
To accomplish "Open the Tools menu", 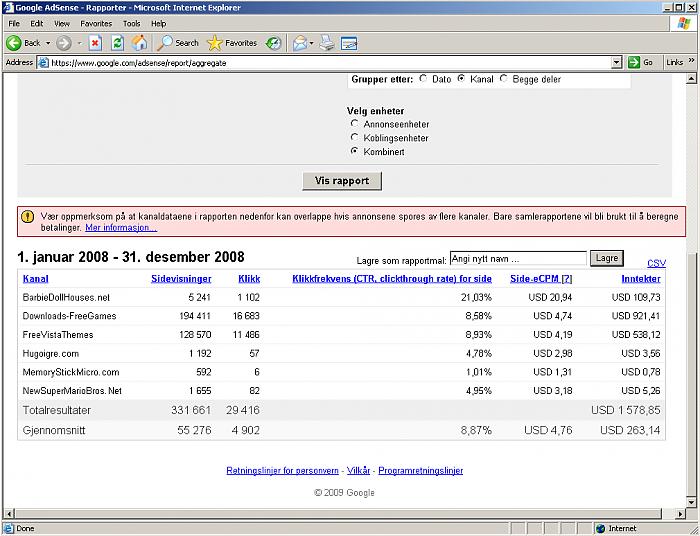I will tap(131, 23).
